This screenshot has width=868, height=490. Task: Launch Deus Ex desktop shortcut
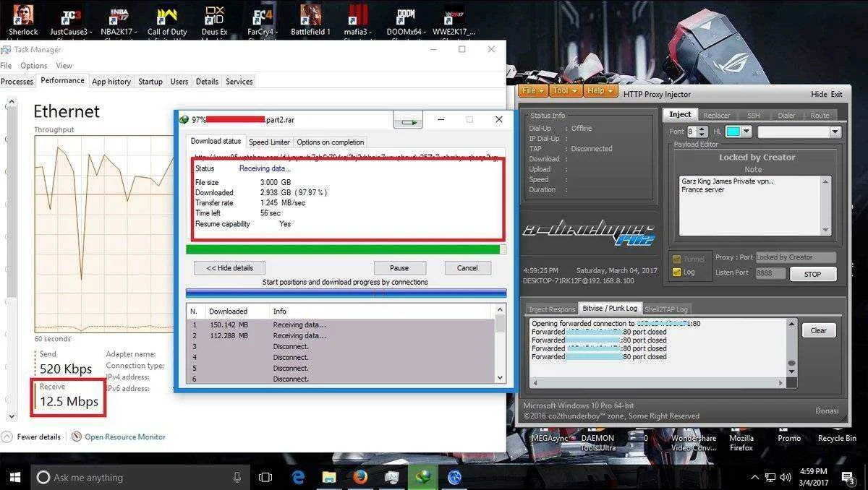[214, 19]
